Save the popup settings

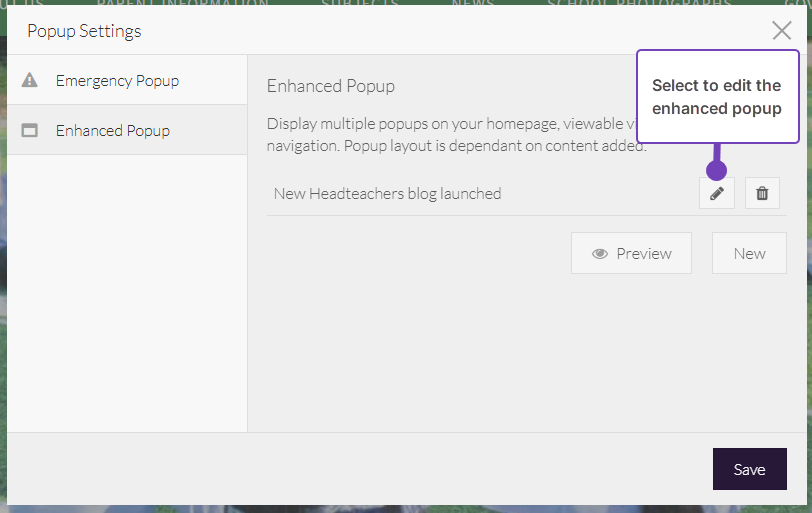coord(749,469)
